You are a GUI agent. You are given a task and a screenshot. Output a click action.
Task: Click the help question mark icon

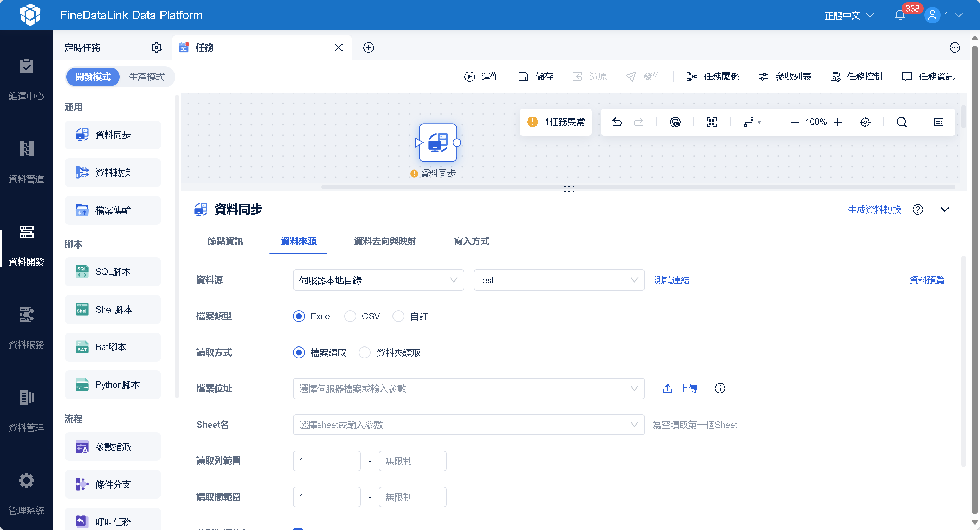click(x=918, y=210)
